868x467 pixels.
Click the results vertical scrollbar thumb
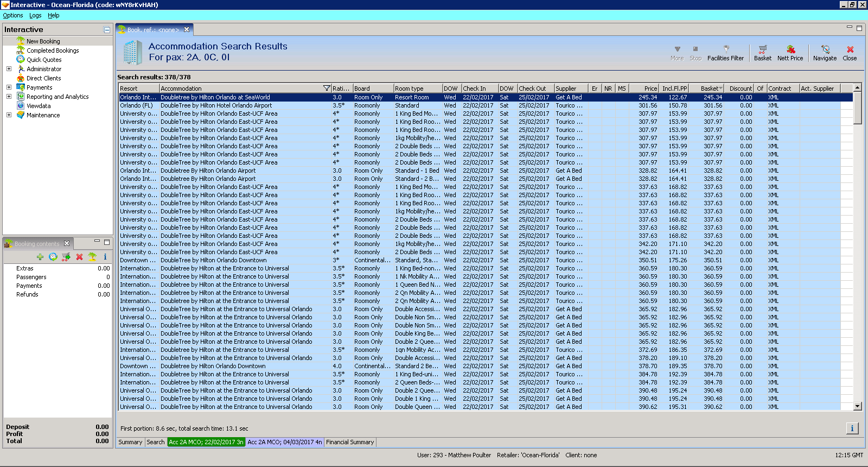(x=858, y=108)
